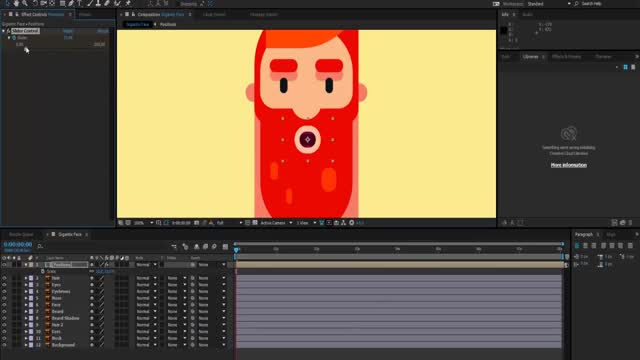
Task: Click the Positions breadcrumb in viewer
Action: [x=168, y=24]
